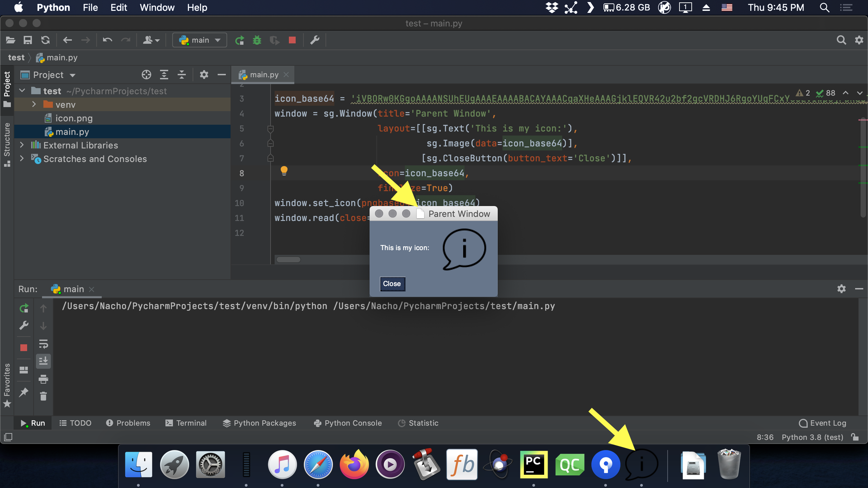The image size is (868, 488).
Task: Open the Help menu
Action: click(x=197, y=7)
